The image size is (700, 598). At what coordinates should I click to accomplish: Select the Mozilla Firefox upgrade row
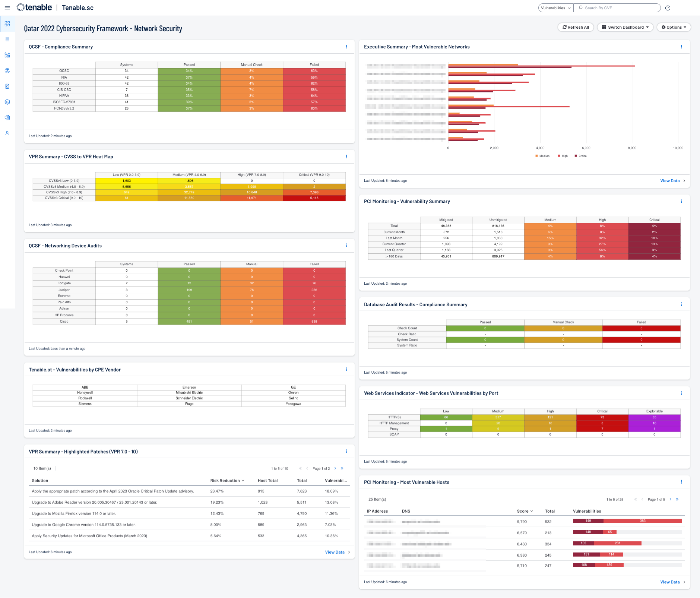click(189, 514)
